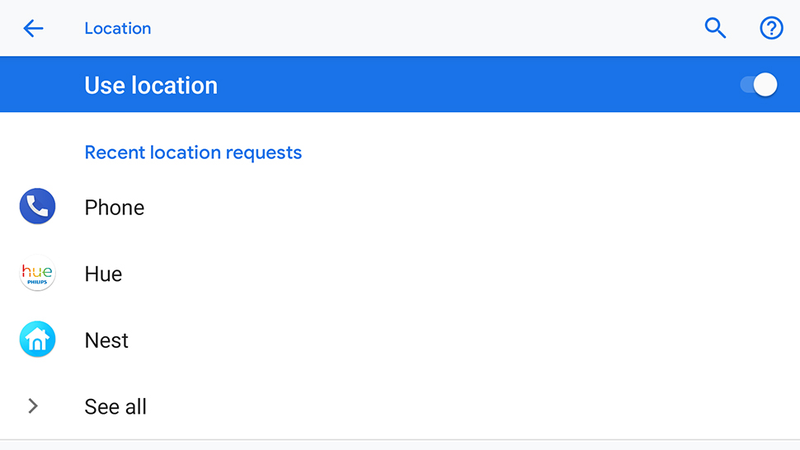The width and height of the screenshot is (800, 450).
Task: Open search with the magnifier icon
Action: point(715,28)
